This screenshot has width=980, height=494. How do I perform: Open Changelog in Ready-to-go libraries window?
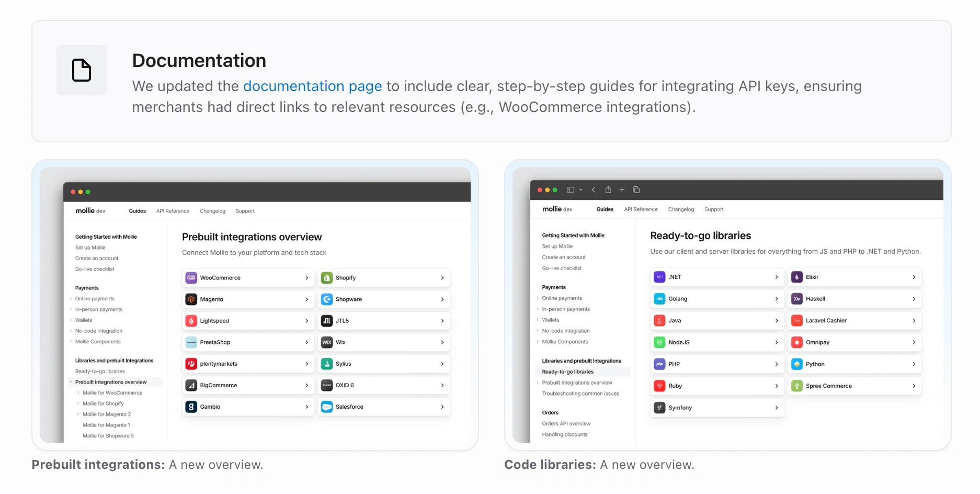tap(681, 209)
